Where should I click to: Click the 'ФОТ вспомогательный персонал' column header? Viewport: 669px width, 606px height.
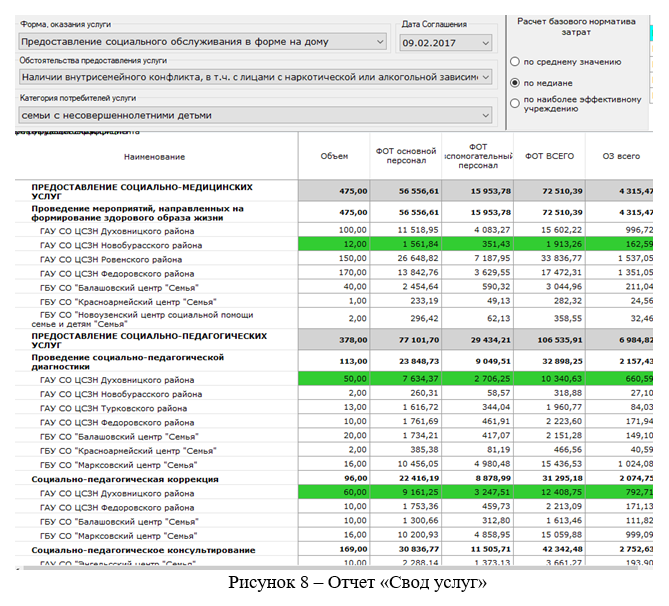[x=476, y=157]
